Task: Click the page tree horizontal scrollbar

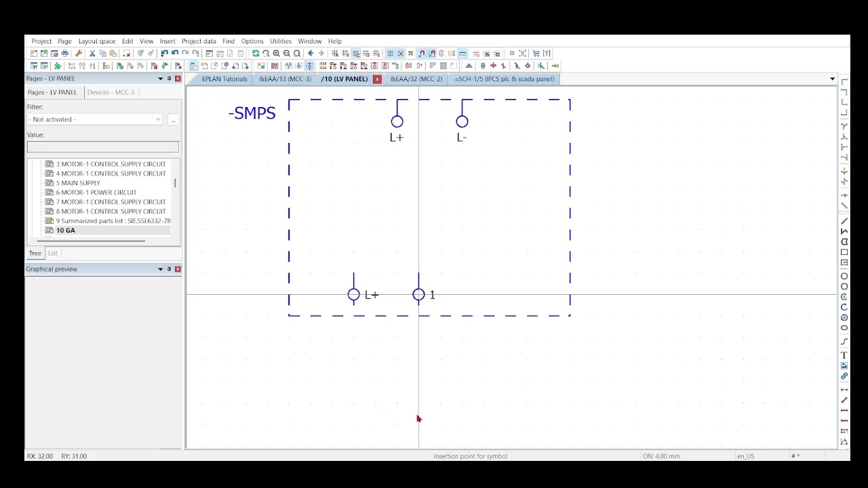Action: click(91, 241)
